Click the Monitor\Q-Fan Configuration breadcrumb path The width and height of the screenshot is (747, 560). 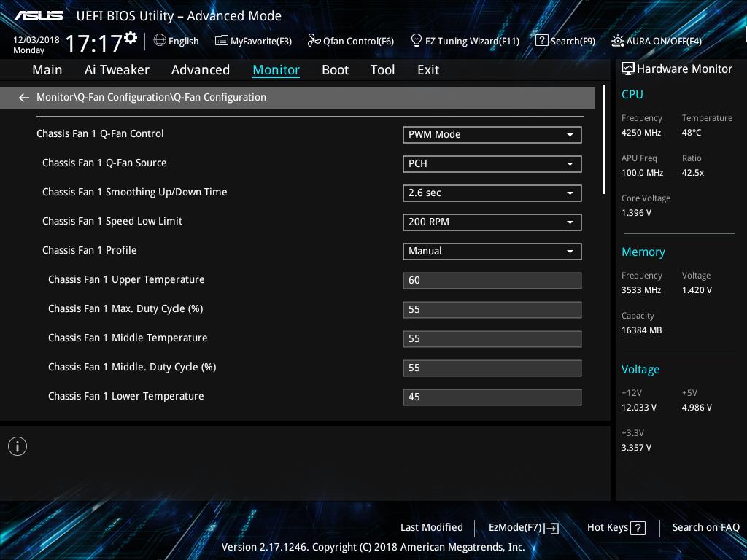(152, 97)
